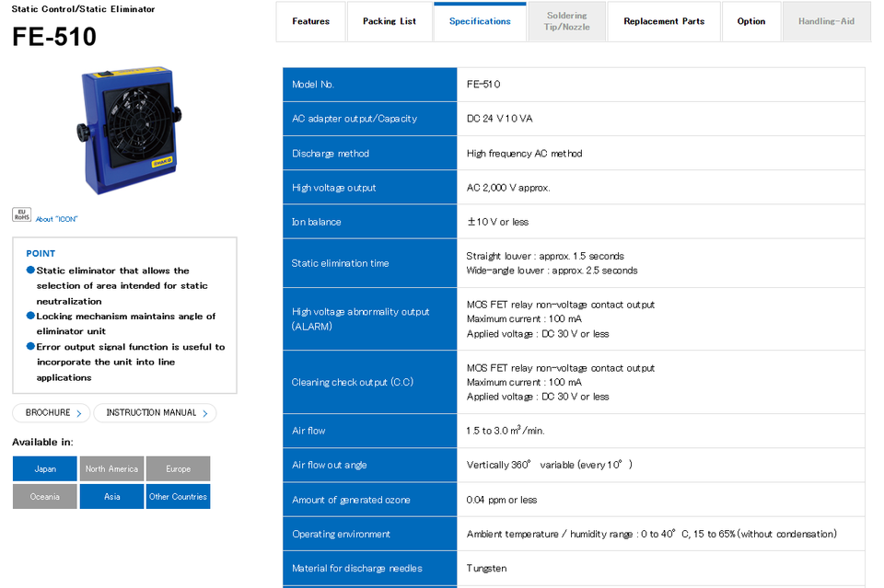Click the Static Control/Static Eliminator category text

83,9
